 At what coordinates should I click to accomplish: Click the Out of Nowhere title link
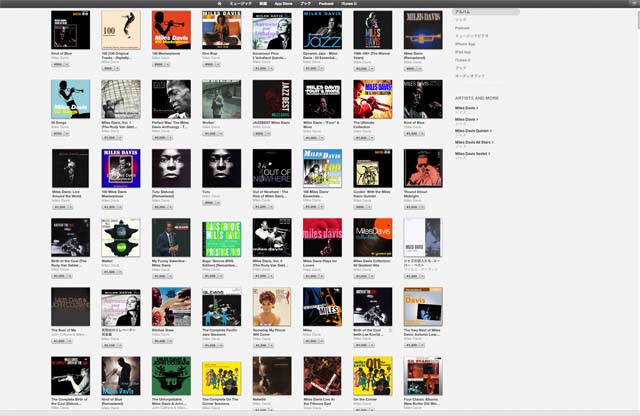pyautogui.click(x=270, y=194)
